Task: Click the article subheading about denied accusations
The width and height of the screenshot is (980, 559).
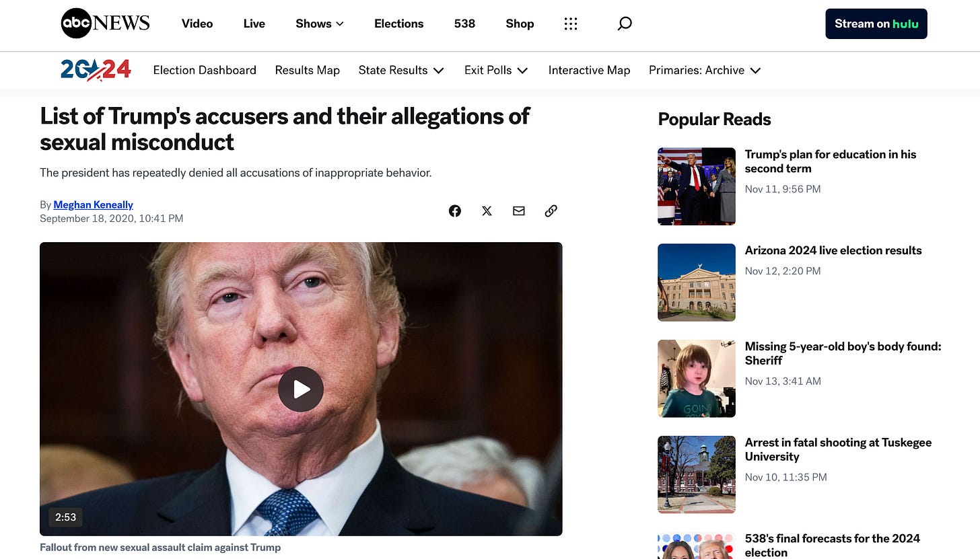Action: 236,173
